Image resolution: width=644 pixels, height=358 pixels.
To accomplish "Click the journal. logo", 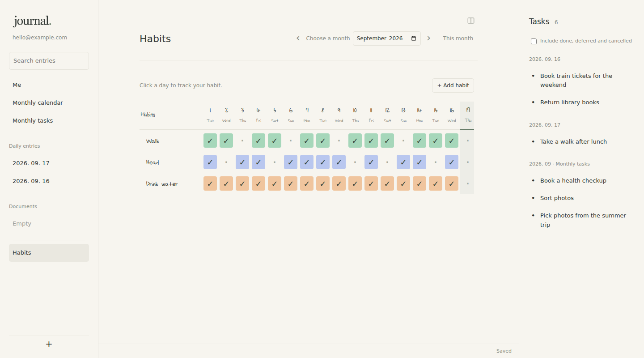I will pos(32,21).
